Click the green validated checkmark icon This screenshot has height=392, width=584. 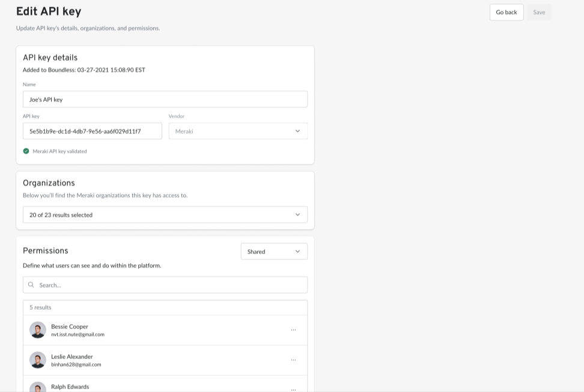coord(26,151)
